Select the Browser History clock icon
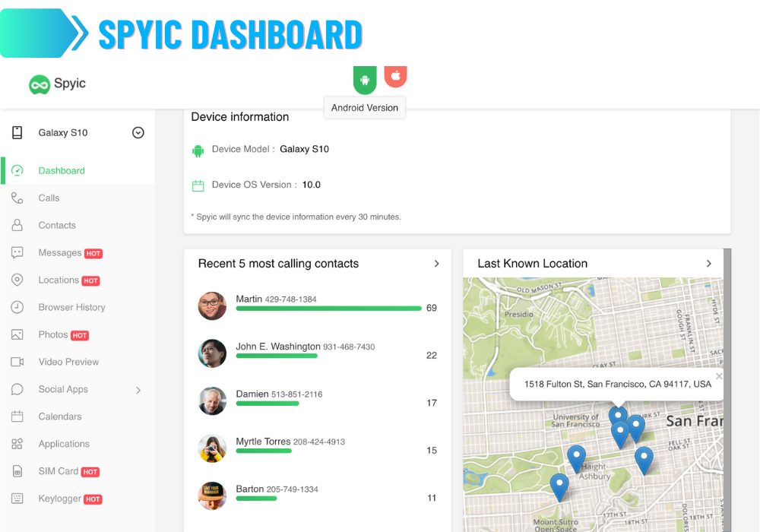760x532 pixels. point(17,307)
